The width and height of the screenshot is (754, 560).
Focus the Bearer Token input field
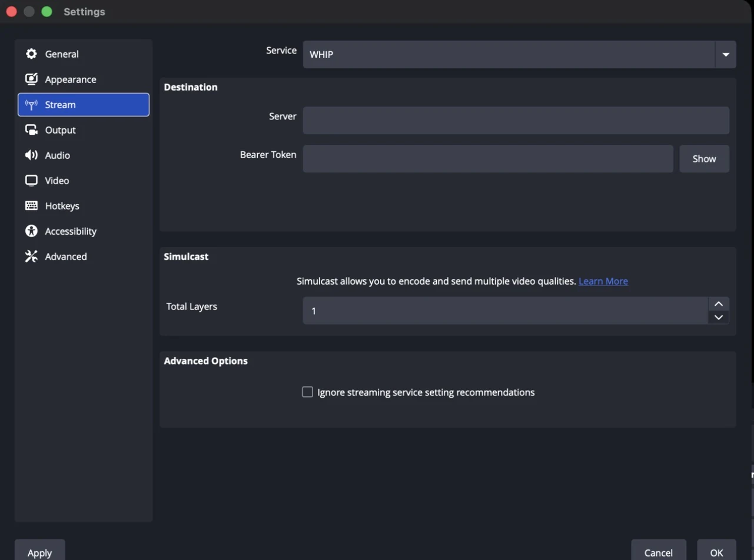(x=488, y=159)
